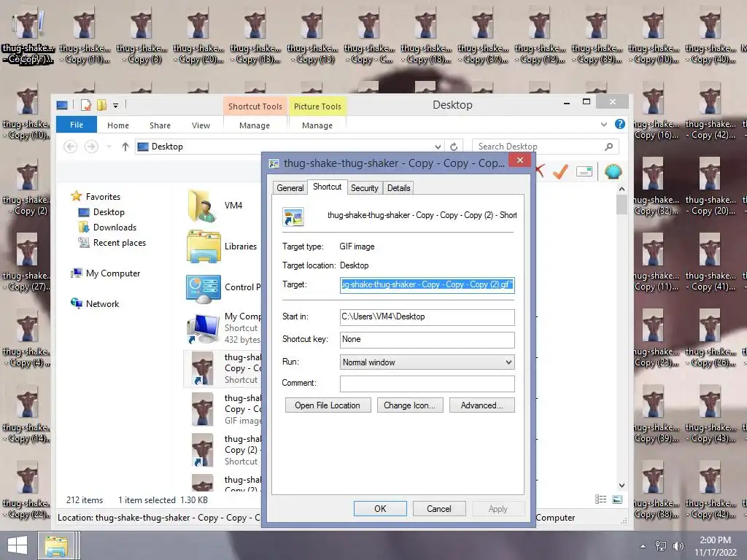Show hidden tray icons arrow
This screenshot has height=560, width=747.
click(x=643, y=546)
